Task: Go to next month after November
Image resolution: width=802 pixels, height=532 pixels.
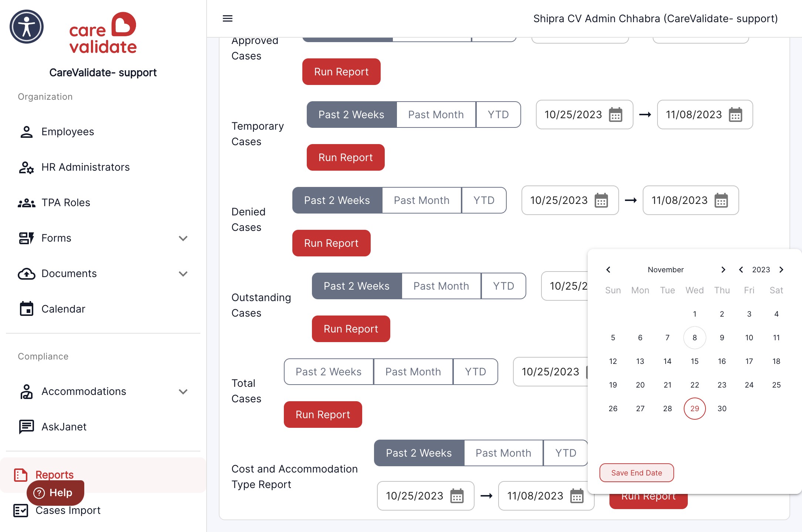Action: pyautogui.click(x=723, y=270)
